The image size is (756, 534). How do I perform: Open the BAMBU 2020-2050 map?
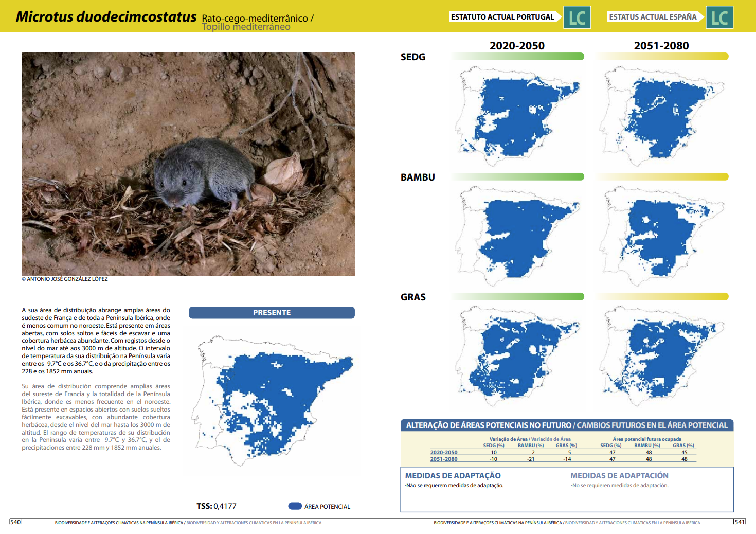[517, 236]
